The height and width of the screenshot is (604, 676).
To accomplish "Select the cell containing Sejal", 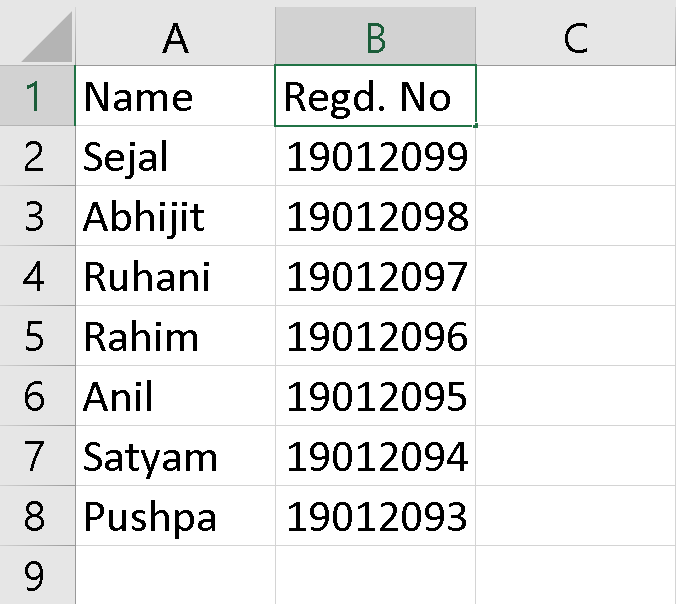I will tap(175, 156).
